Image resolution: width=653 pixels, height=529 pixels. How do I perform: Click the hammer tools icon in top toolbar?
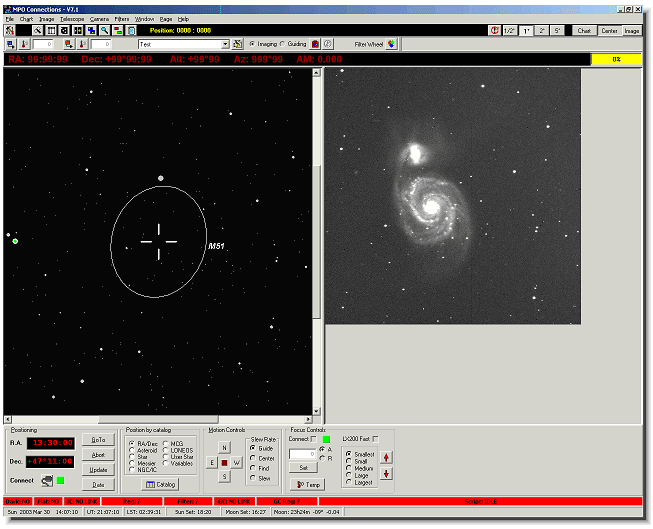[x=37, y=30]
